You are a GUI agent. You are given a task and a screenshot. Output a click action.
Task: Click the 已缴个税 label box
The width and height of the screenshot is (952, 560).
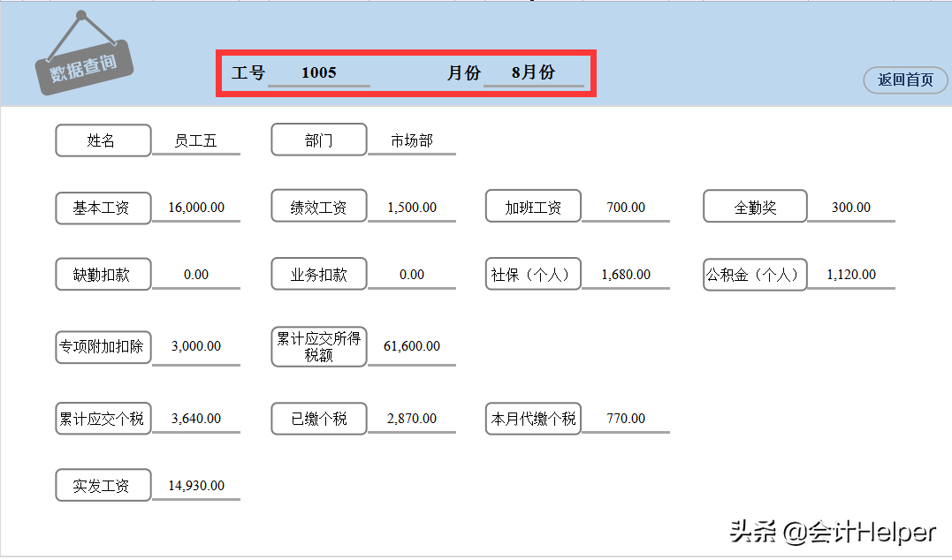pos(319,419)
